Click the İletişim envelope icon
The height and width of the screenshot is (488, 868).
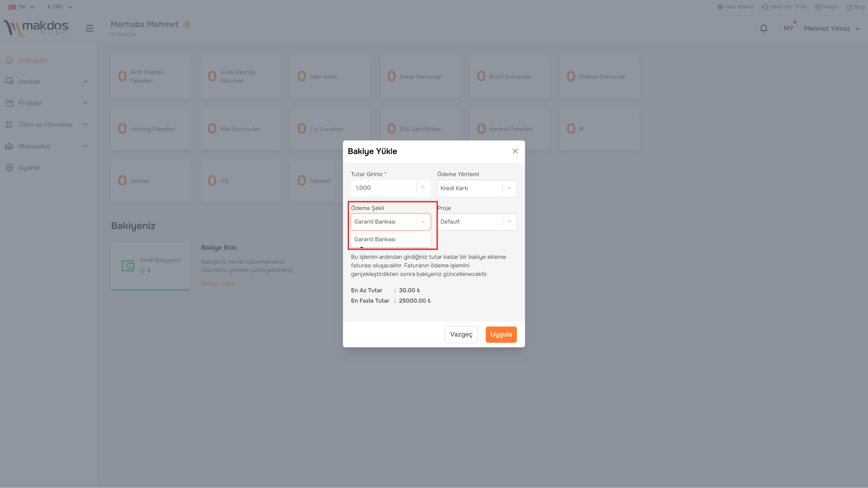[818, 7]
